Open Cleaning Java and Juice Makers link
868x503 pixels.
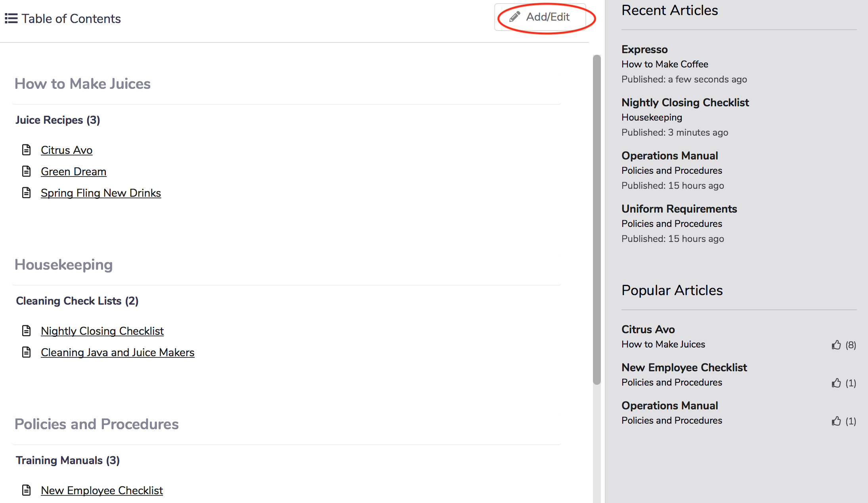point(117,352)
